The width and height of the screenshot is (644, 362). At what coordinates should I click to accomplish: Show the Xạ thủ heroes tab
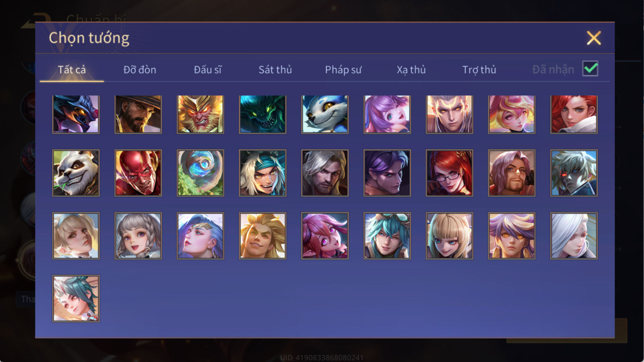point(411,70)
